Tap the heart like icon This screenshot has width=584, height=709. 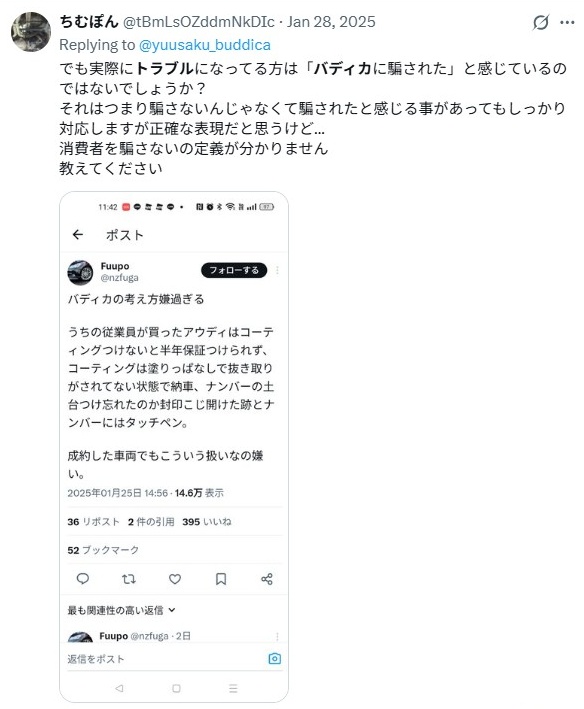[175, 579]
